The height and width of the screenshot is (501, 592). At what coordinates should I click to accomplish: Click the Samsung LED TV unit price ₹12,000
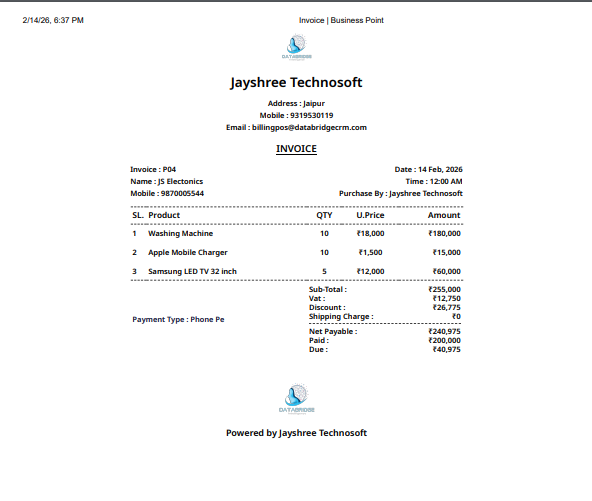[x=370, y=271]
